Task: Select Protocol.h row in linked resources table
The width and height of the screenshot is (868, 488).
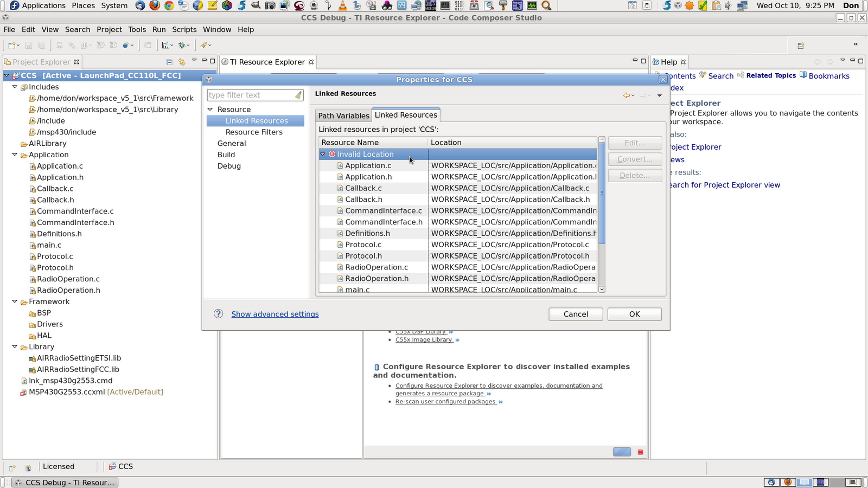Action: point(458,256)
